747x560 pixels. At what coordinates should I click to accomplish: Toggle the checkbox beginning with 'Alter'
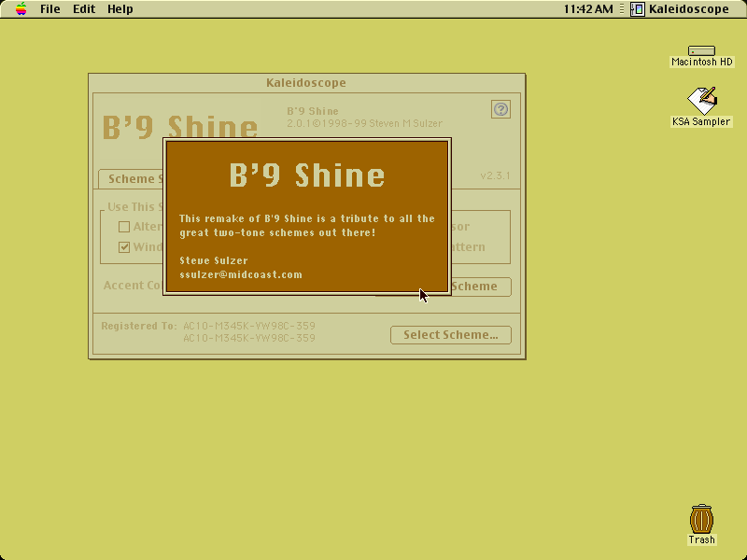(124, 227)
